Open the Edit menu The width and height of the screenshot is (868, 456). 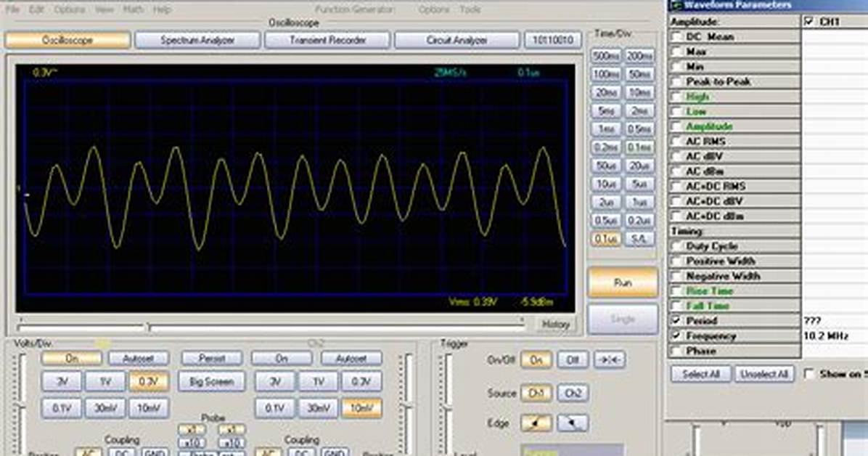[x=36, y=9]
